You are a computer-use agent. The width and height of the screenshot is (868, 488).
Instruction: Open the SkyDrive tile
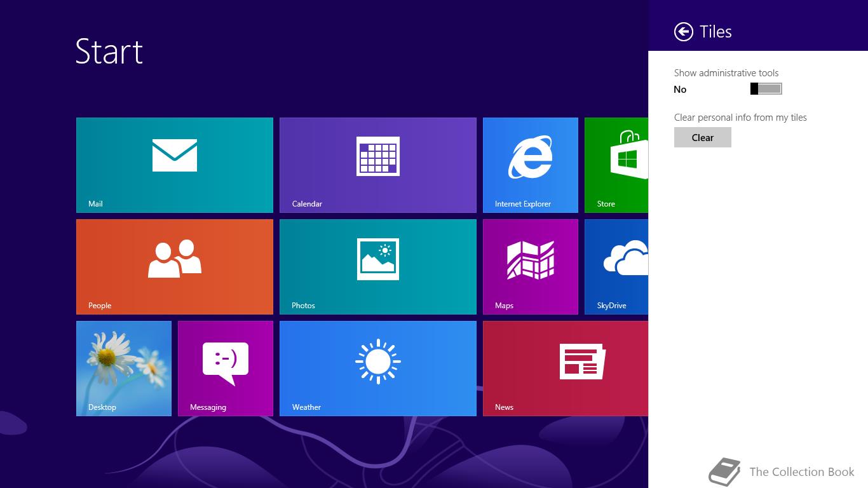[616, 267]
